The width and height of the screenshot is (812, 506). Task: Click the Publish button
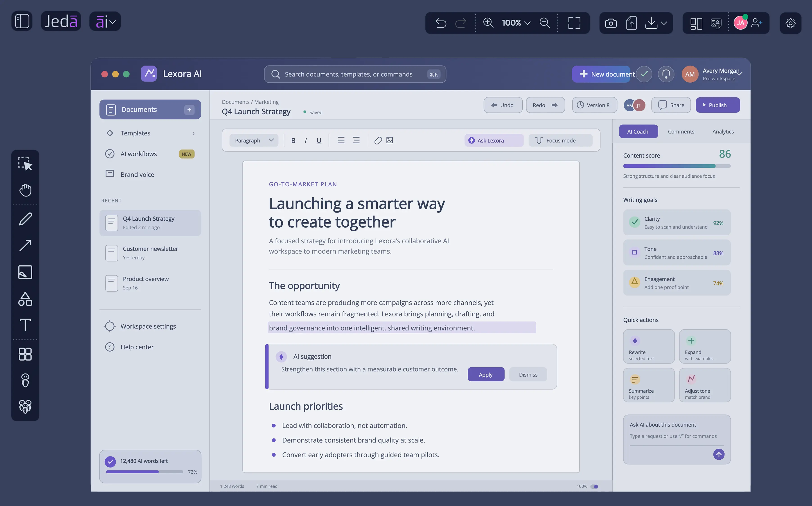coord(718,105)
